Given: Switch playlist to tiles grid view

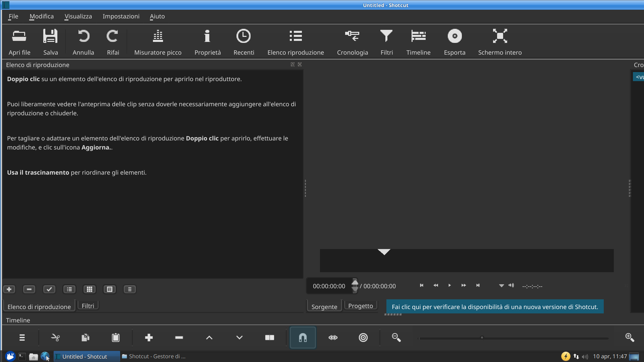Looking at the screenshot, I should pos(90,289).
